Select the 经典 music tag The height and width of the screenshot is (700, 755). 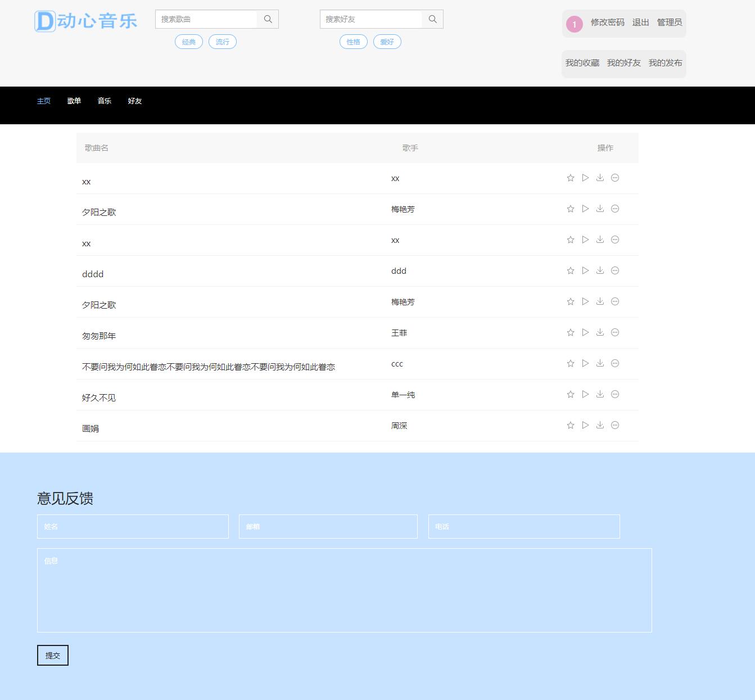[188, 41]
